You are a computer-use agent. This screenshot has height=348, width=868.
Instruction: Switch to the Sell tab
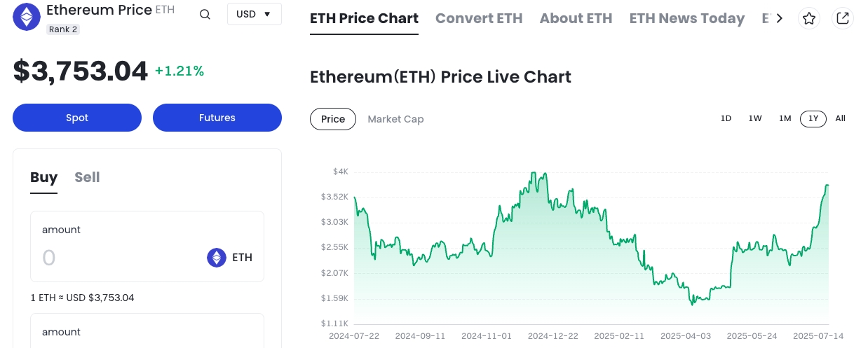pyautogui.click(x=87, y=177)
